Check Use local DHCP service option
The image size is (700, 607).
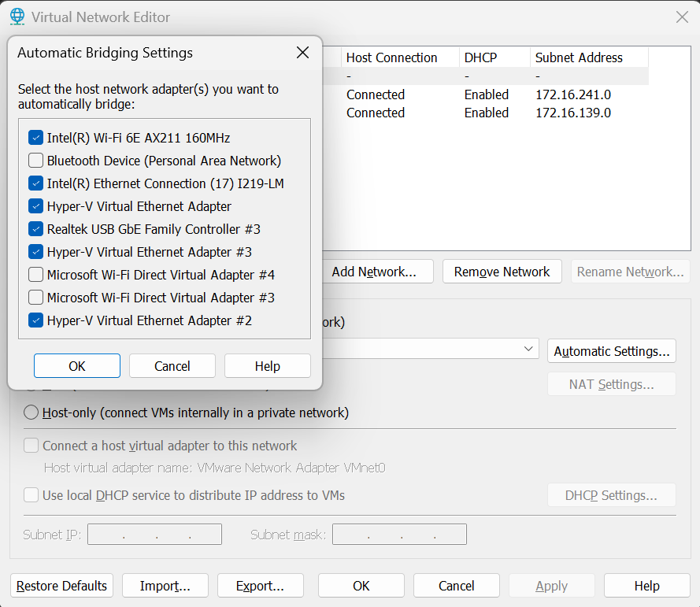31,495
